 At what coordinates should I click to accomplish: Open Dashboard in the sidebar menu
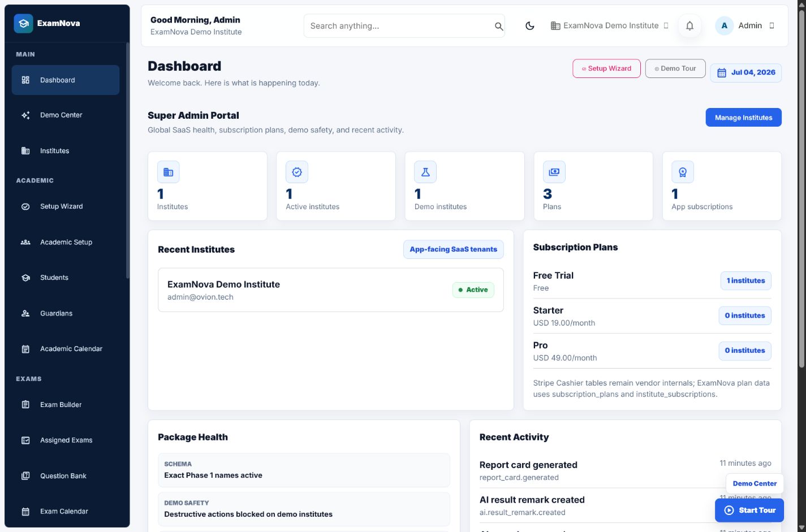[66, 80]
